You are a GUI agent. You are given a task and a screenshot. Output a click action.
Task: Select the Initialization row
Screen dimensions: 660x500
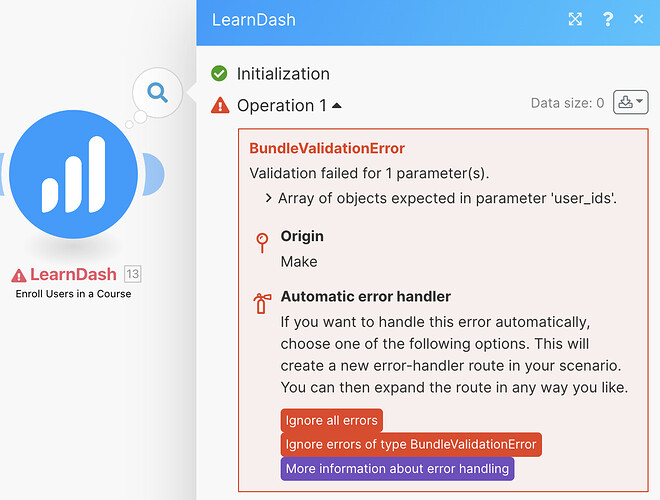point(283,74)
